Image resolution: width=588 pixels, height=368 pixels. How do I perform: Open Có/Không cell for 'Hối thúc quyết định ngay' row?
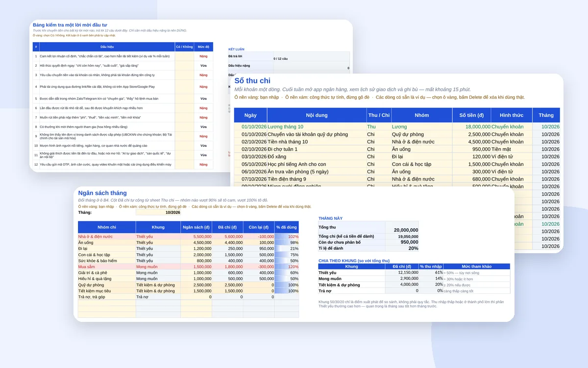184,66
